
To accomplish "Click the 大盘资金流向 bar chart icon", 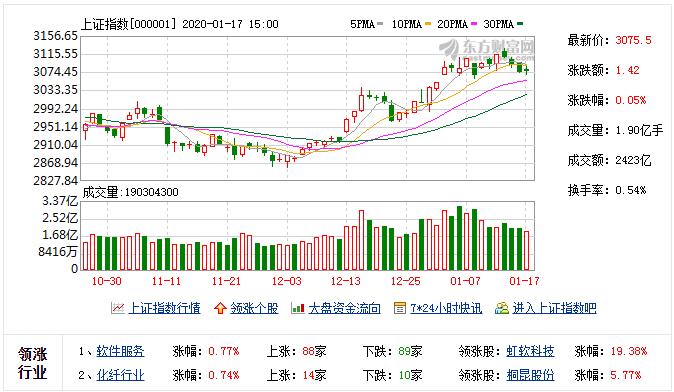I will click(297, 308).
